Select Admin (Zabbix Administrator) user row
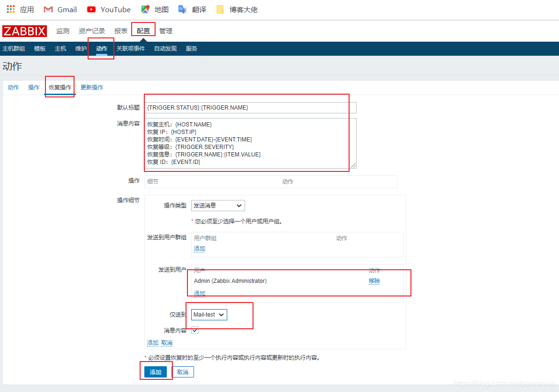Viewport: 559px width, 392px height. click(x=231, y=281)
